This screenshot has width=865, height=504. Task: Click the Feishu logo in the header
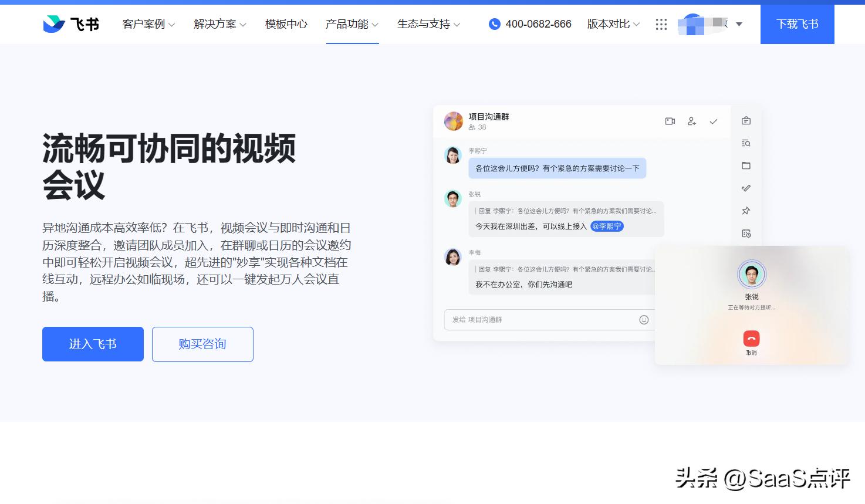71,24
